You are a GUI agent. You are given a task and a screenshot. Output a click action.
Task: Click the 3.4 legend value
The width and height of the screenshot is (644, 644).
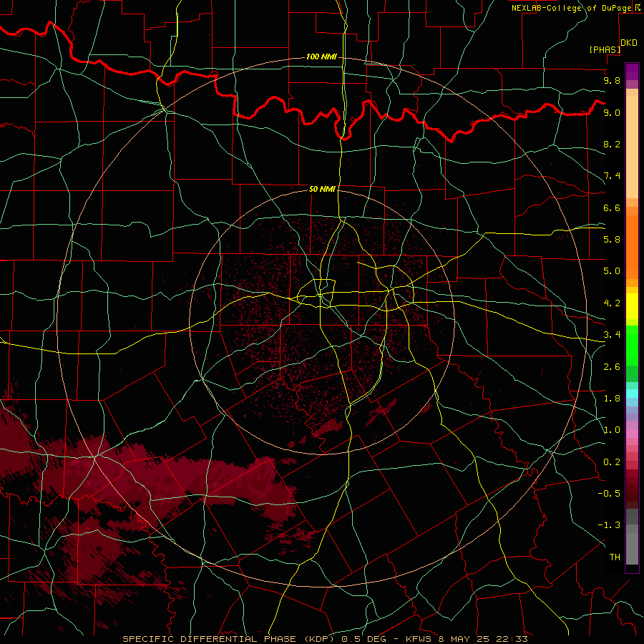coord(612,335)
